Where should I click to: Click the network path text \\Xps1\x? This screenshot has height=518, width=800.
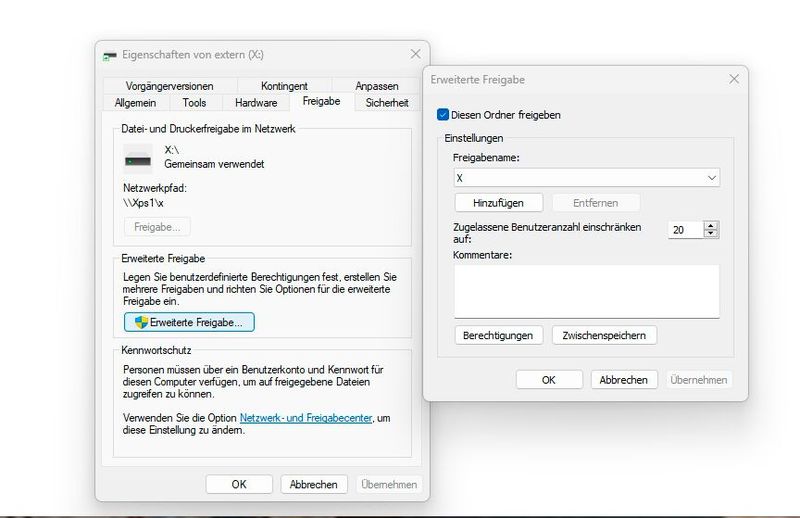coord(143,203)
